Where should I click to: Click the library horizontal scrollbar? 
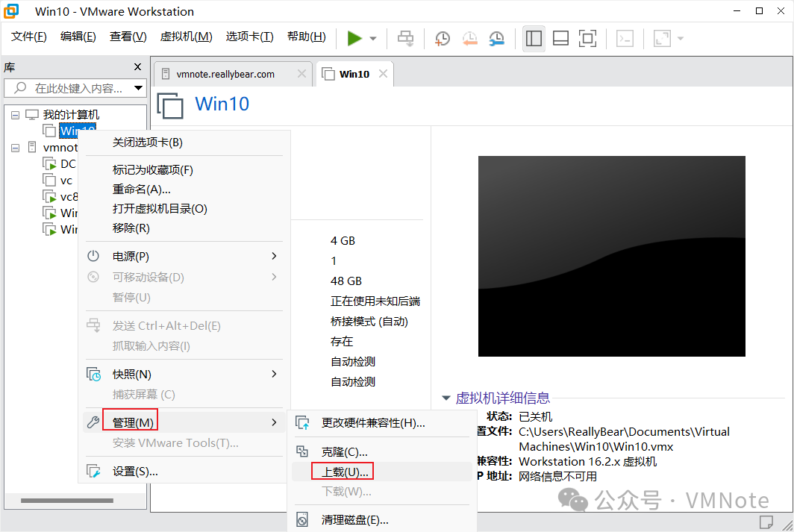point(67,501)
